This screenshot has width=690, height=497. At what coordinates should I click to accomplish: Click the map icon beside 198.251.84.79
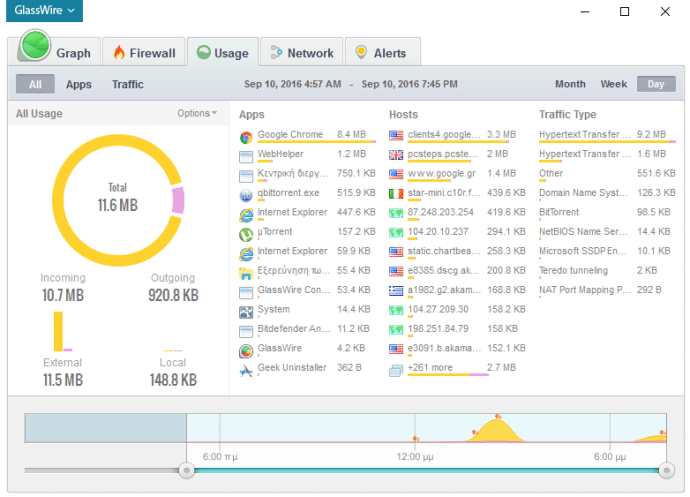[x=396, y=329]
